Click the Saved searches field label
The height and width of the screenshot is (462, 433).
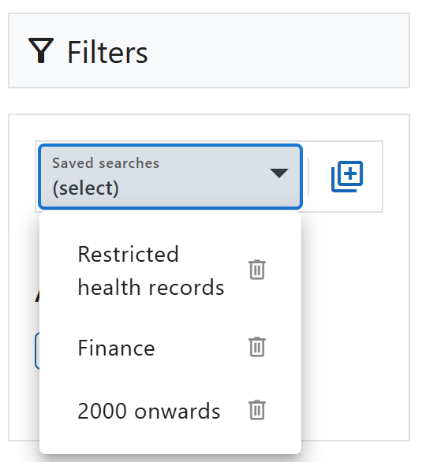(106, 163)
